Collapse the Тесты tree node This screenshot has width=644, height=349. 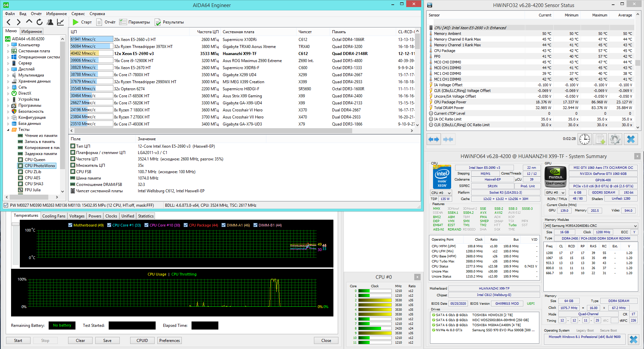tap(8, 130)
